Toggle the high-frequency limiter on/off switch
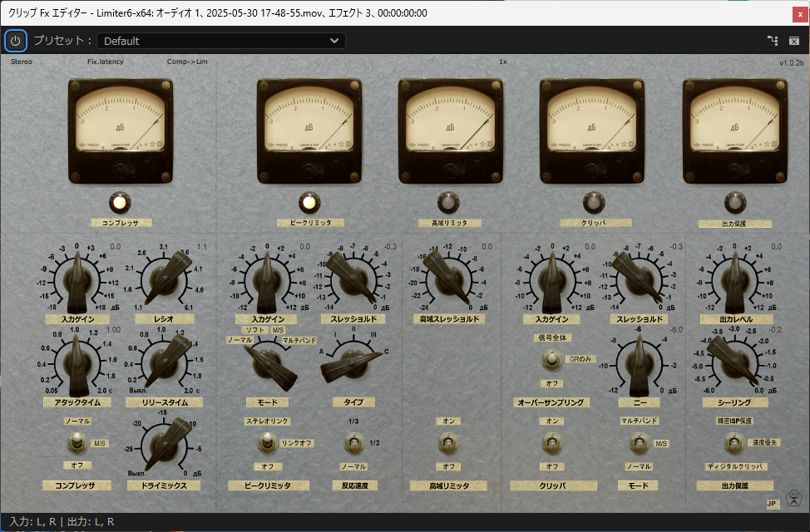810x532 pixels. point(449,443)
